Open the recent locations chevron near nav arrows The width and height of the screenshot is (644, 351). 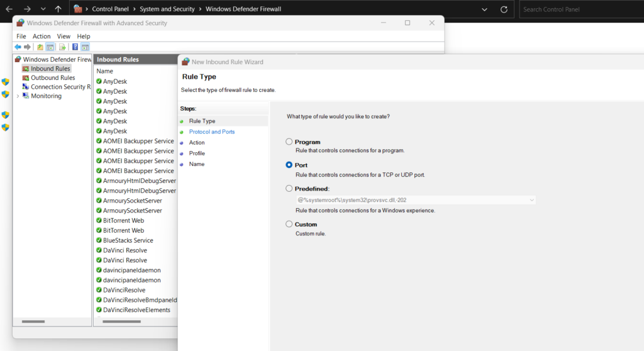pos(43,9)
